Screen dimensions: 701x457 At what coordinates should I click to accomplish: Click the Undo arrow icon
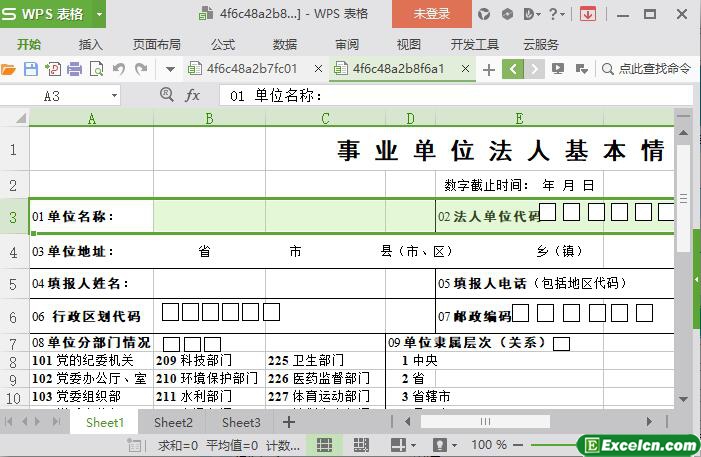click(x=119, y=69)
